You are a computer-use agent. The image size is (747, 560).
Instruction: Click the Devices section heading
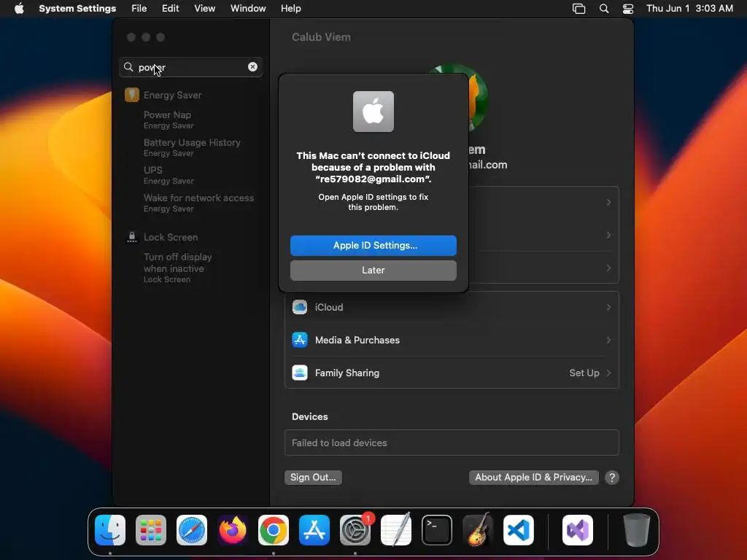(x=309, y=416)
